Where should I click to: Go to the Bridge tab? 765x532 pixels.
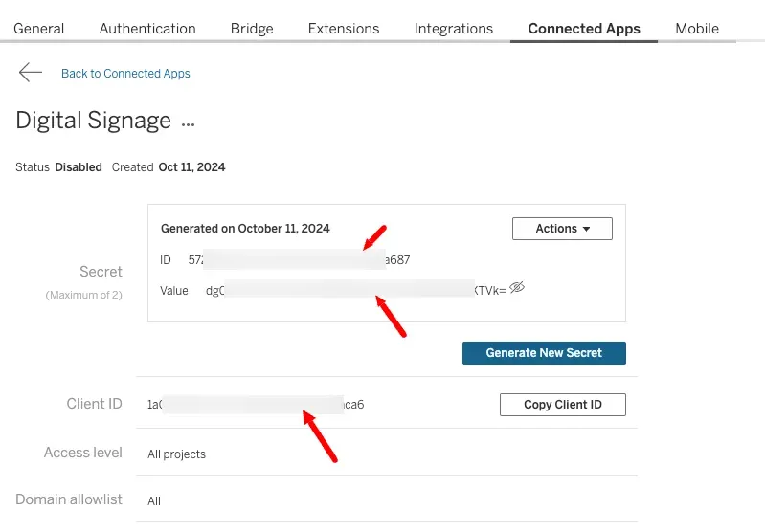[x=252, y=28]
